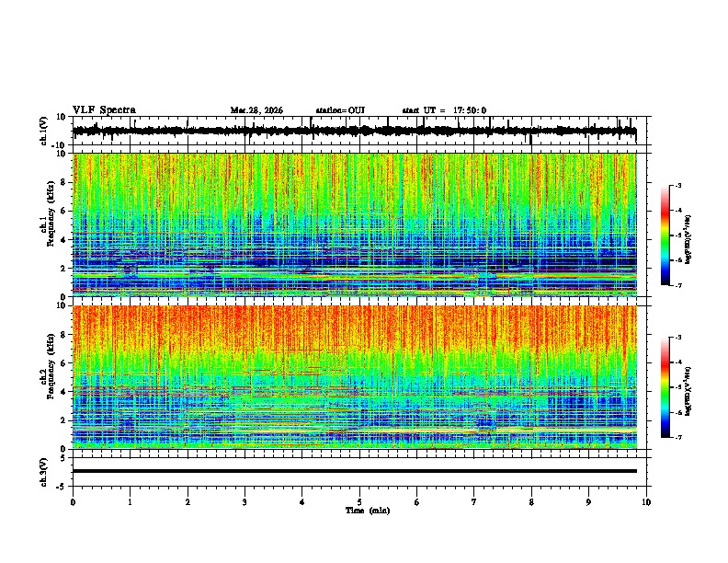This screenshot has height=563, width=728.
Task: Click the time axis tick label "4"
Action: tap(302, 502)
